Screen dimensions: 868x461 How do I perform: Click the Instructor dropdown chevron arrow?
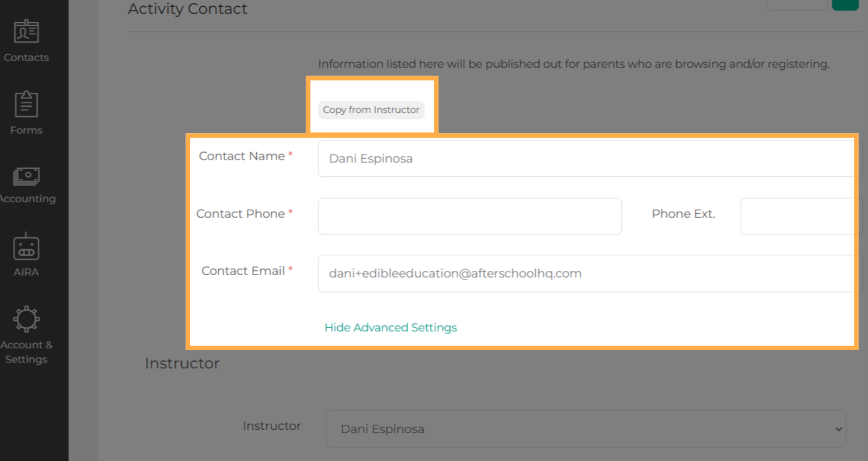(838, 429)
